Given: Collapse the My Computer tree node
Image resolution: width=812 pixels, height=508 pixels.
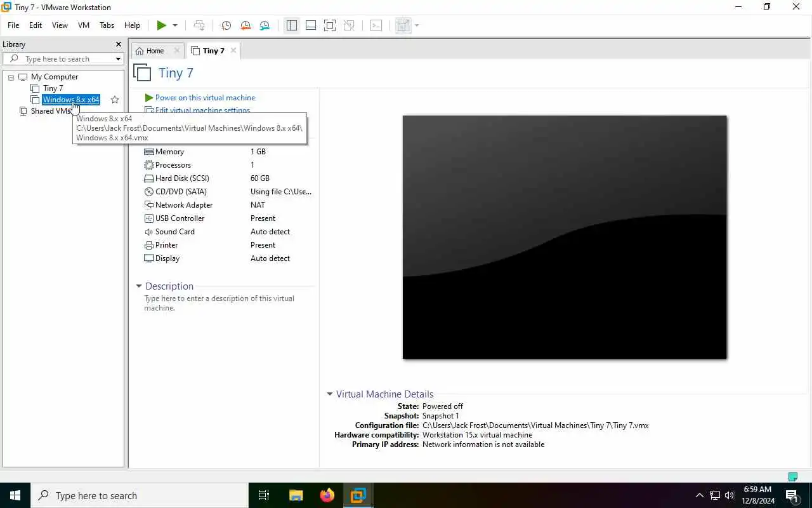Looking at the screenshot, I should point(11,77).
